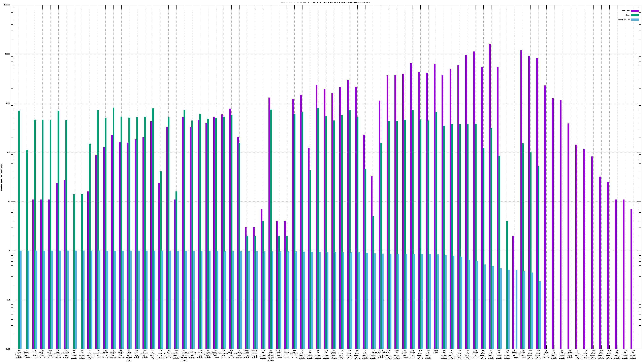This screenshot has height=362, width=644.
Task: Click the green Spam legend swatch
Action: pos(635,15)
